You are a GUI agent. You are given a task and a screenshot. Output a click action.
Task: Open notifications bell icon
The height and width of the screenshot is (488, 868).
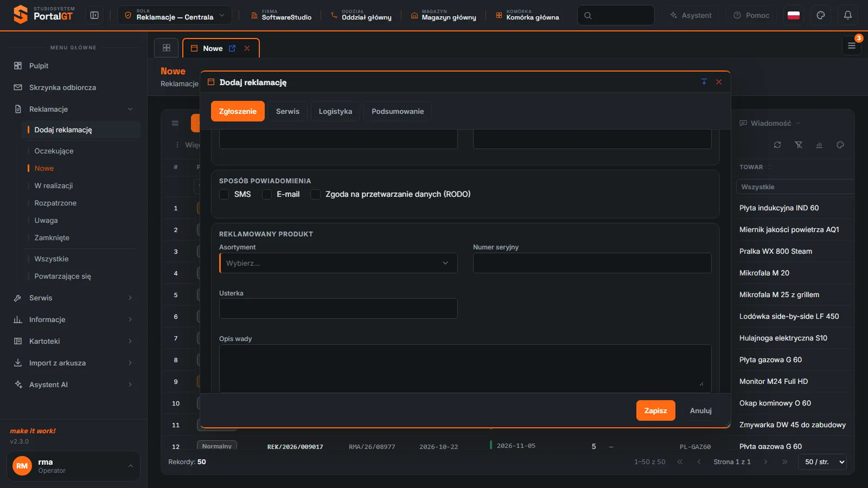coord(848,15)
